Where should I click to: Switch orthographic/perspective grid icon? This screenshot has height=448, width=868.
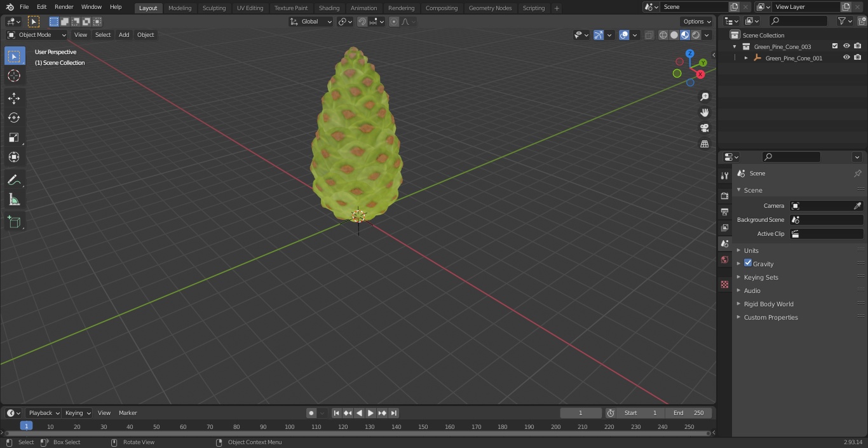(x=704, y=144)
